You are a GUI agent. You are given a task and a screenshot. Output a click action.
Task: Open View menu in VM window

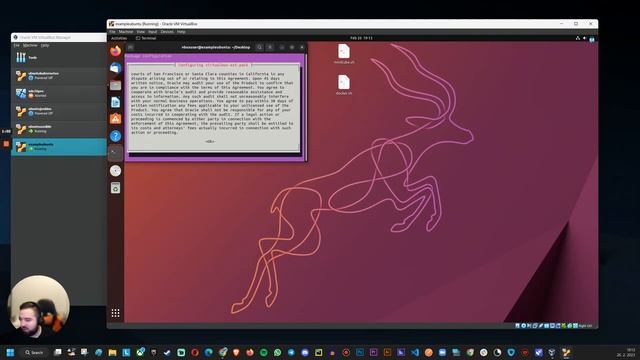[x=140, y=32]
